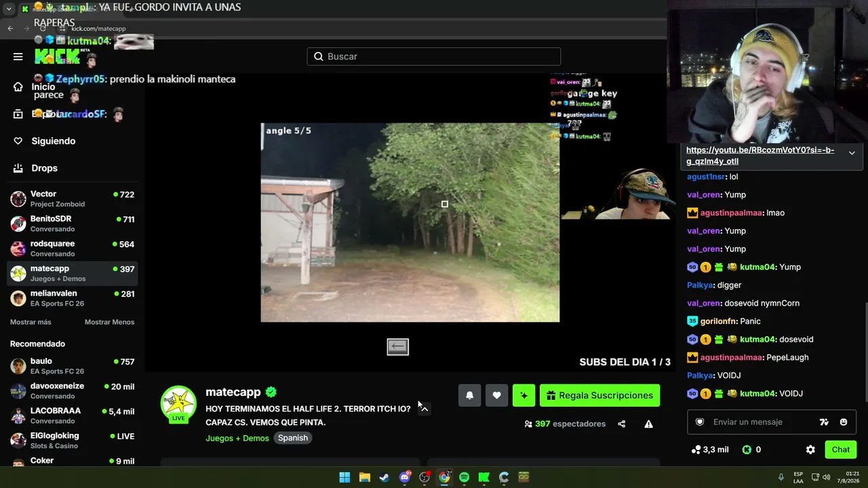Expand the pinned YouTube link message chevron

tap(852, 153)
